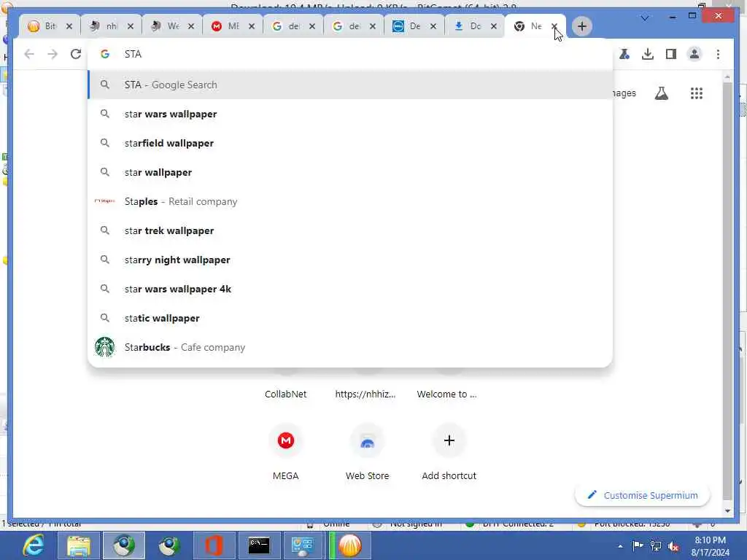Open the three-dot browser menu
Viewport: 747px width, 560px height.
pyautogui.click(x=718, y=54)
